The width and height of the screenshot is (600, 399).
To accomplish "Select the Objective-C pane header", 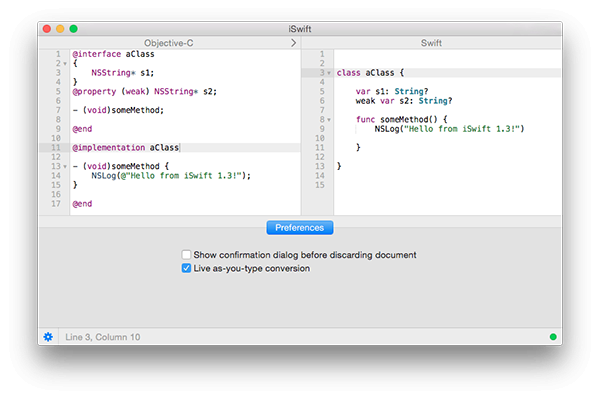I will (168, 43).
